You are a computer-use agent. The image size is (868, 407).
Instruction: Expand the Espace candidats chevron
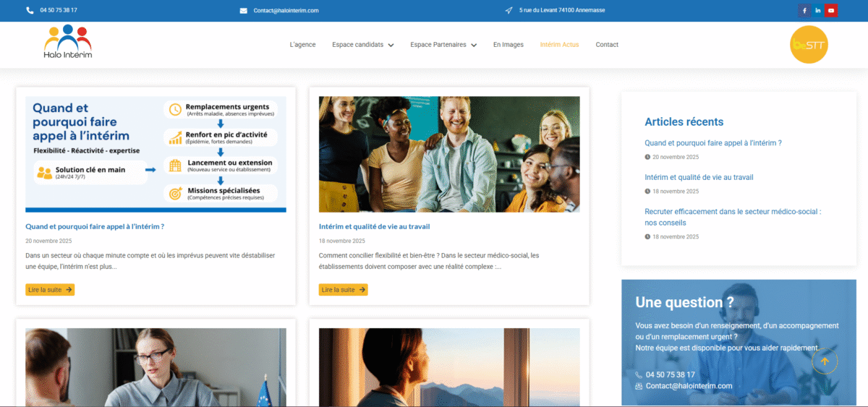[x=391, y=45]
